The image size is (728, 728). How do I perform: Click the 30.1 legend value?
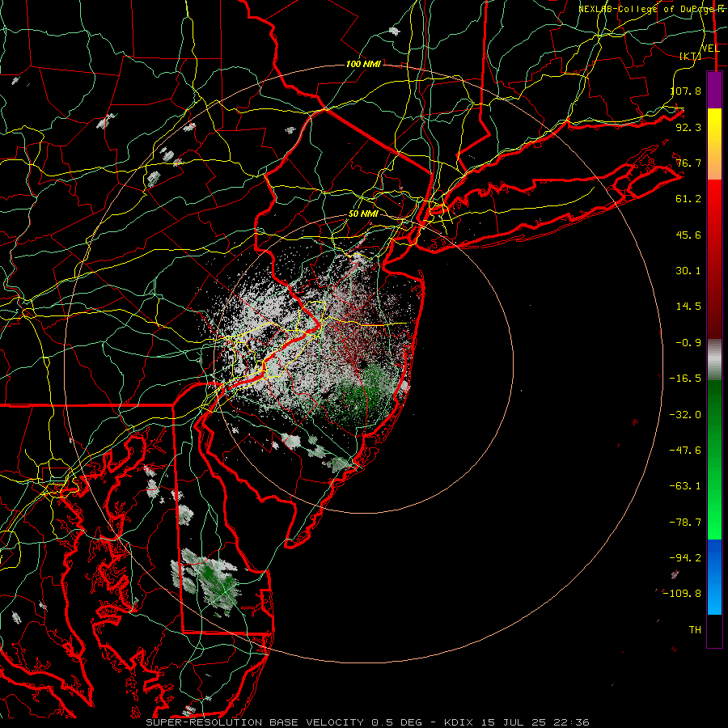tap(688, 271)
